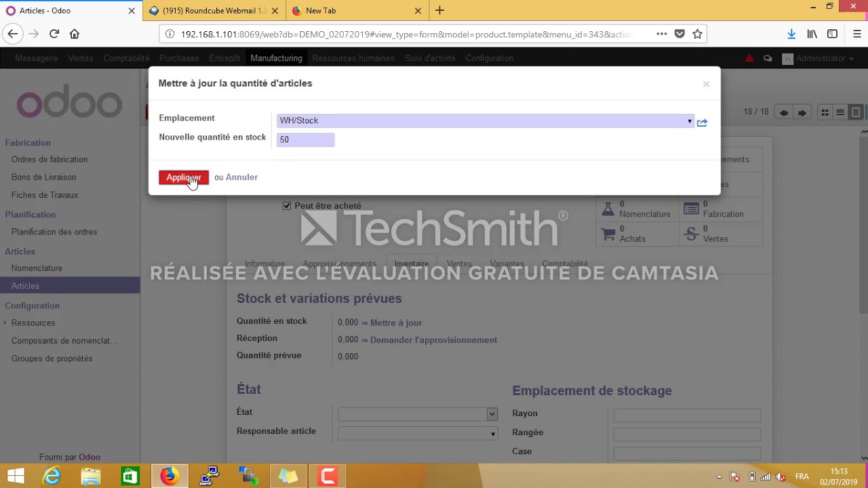This screenshot has width=868, height=488.
Task: Open Fiches de Travaux sidebar item
Action: (x=45, y=195)
